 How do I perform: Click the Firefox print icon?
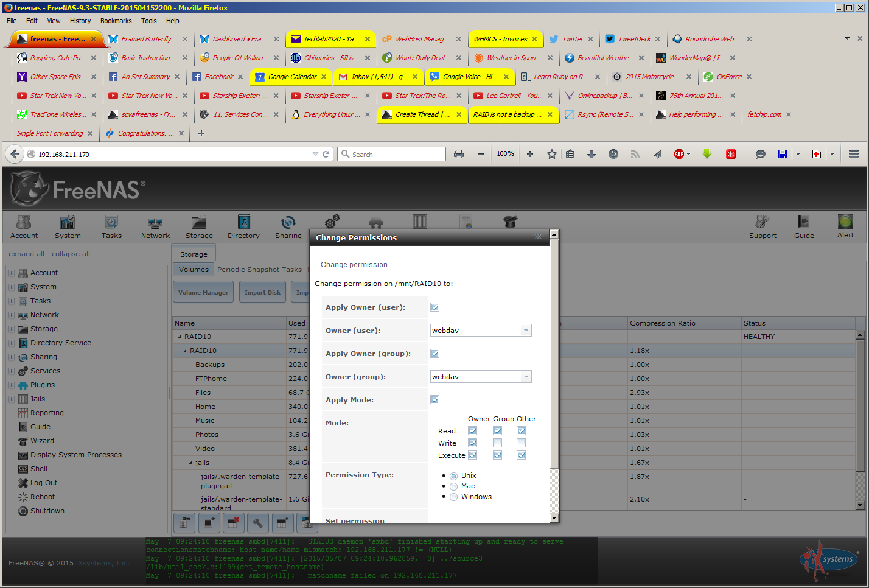click(x=459, y=154)
